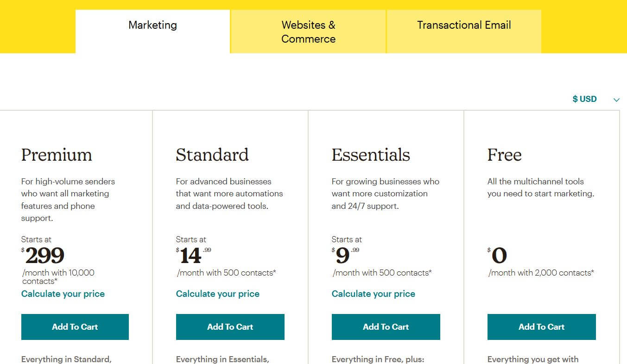Add the Essentials plan to cart
The width and height of the screenshot is (627, 364).
click(x=386, y=326)
